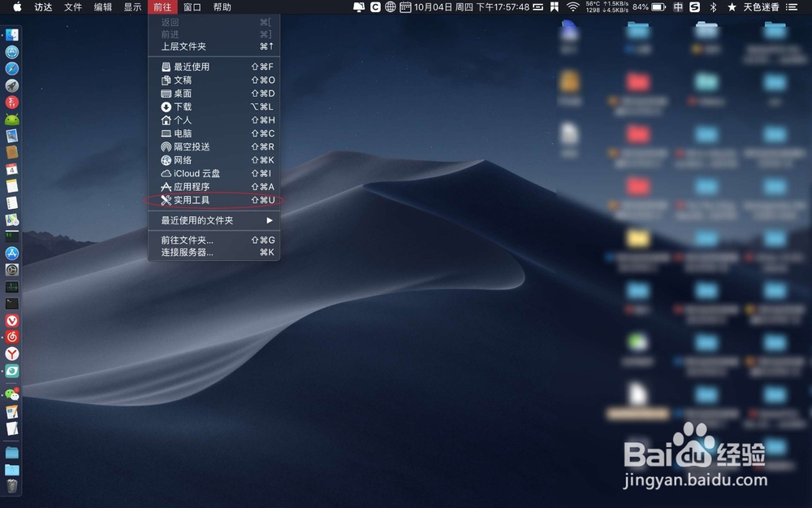Viewport: 812px width, 508px height.
Task: Open the 中 input source menu
Action: tap(677, 9)
